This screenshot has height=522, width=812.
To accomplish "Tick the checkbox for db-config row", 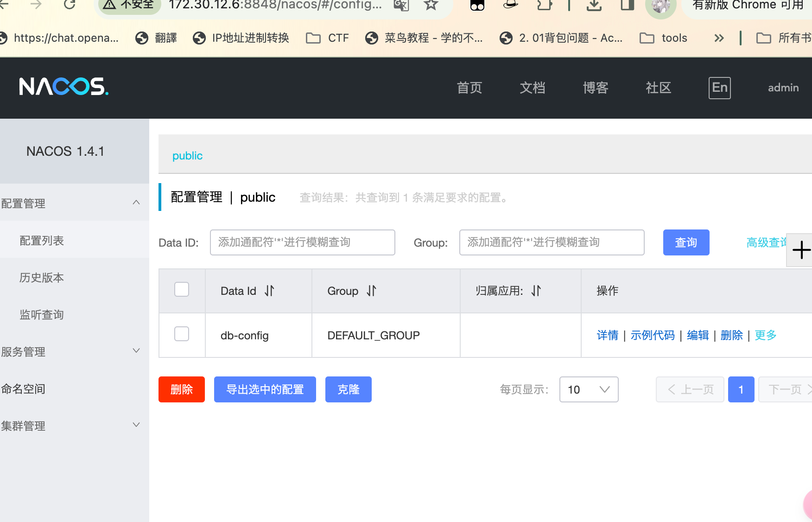I will point(182,334).
